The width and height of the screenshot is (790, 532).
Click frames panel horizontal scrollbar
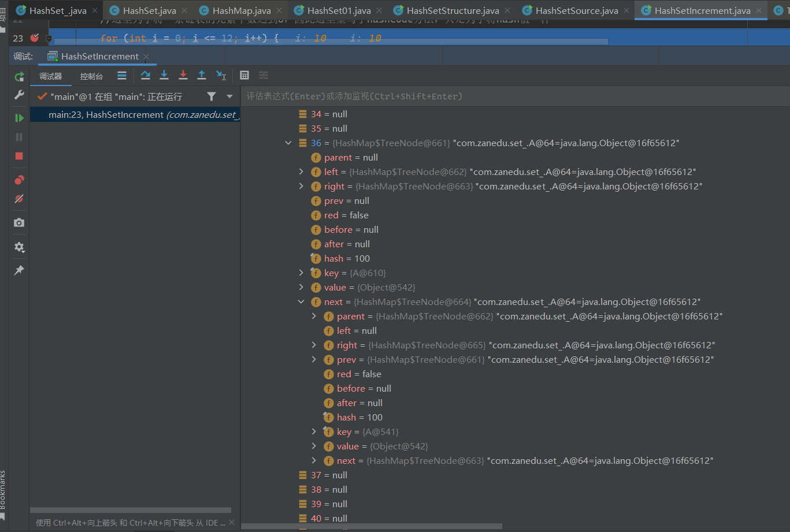[131, 511]
